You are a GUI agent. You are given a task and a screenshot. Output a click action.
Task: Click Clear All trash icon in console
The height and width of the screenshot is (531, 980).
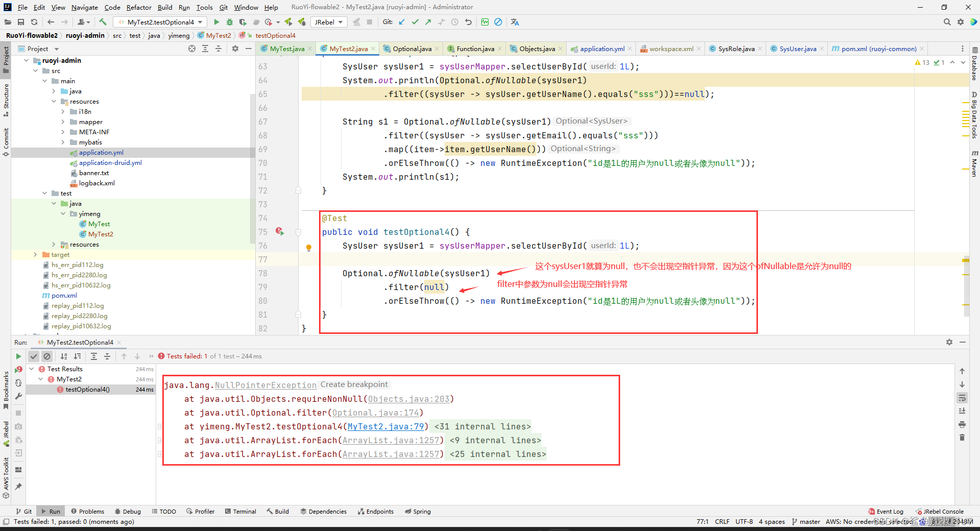coord(962,438)
